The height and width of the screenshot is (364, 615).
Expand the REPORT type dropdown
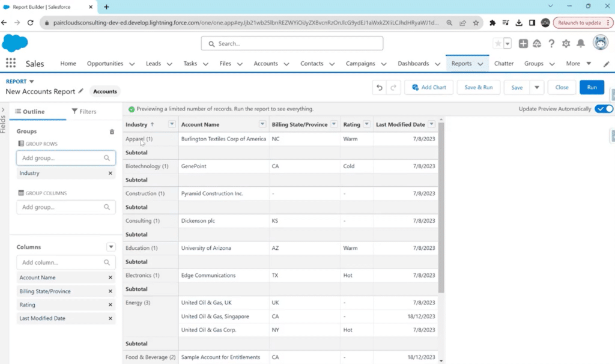[x=32, y=82]
